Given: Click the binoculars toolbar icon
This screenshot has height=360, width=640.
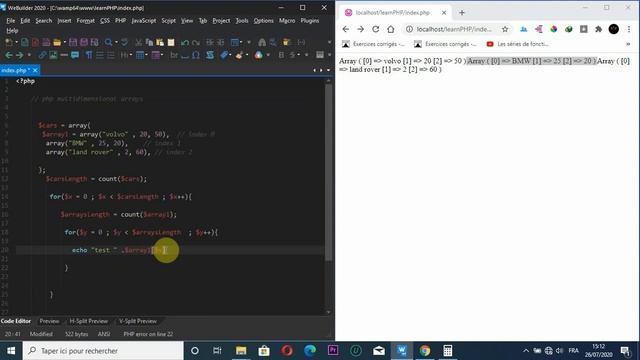Looking at the screenshot, I should pyautogui.click(x=262, y=42).
